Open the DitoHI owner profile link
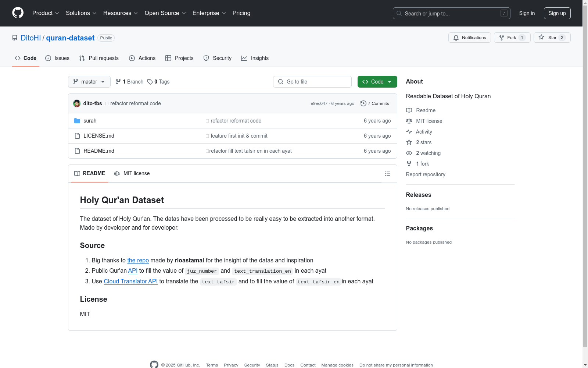Screen dimensions: 588x368 tap(31, 38)
